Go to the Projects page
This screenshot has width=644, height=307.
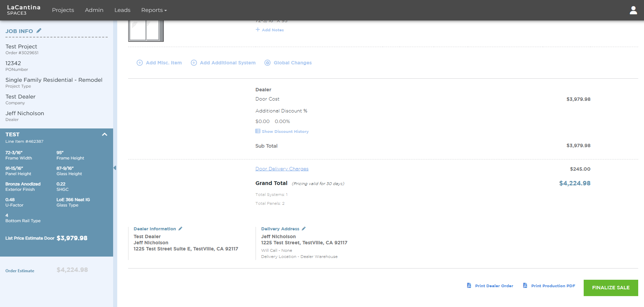63,10
